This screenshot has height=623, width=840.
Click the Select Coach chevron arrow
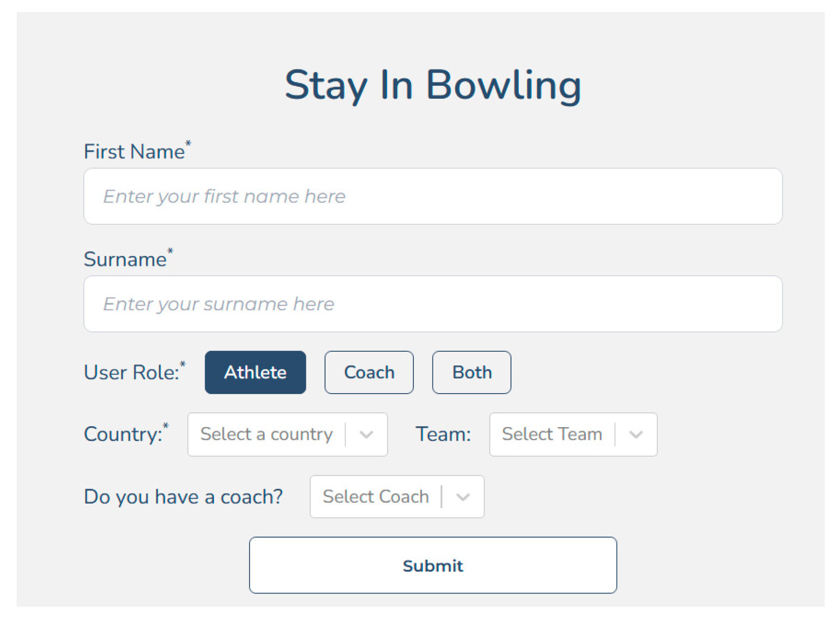[463, 497]
